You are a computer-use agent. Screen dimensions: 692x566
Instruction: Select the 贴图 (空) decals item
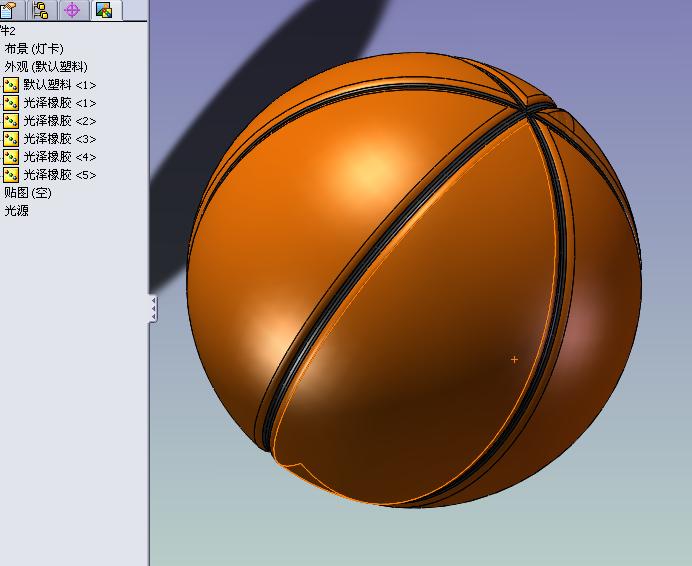[x=28, y=192]
